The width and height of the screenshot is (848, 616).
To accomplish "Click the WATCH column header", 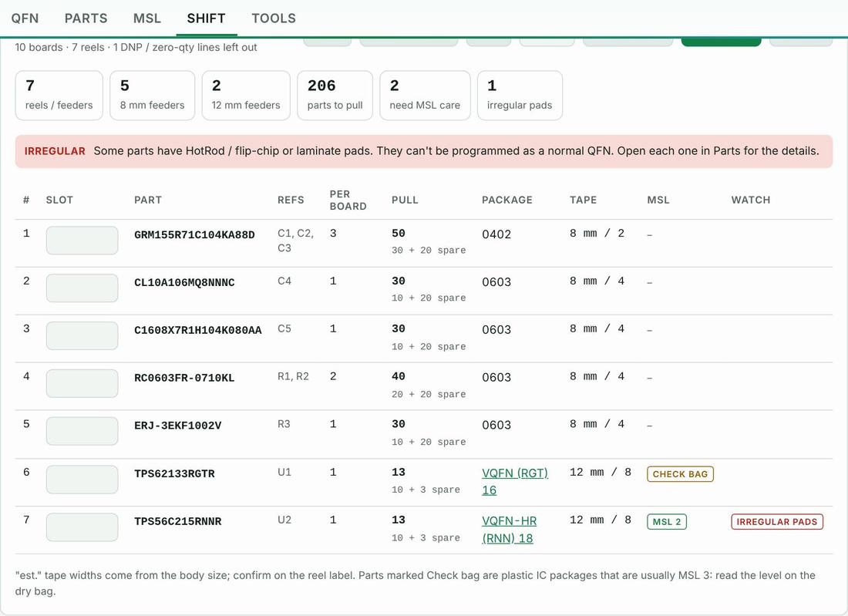I will (x=751, y=200).
